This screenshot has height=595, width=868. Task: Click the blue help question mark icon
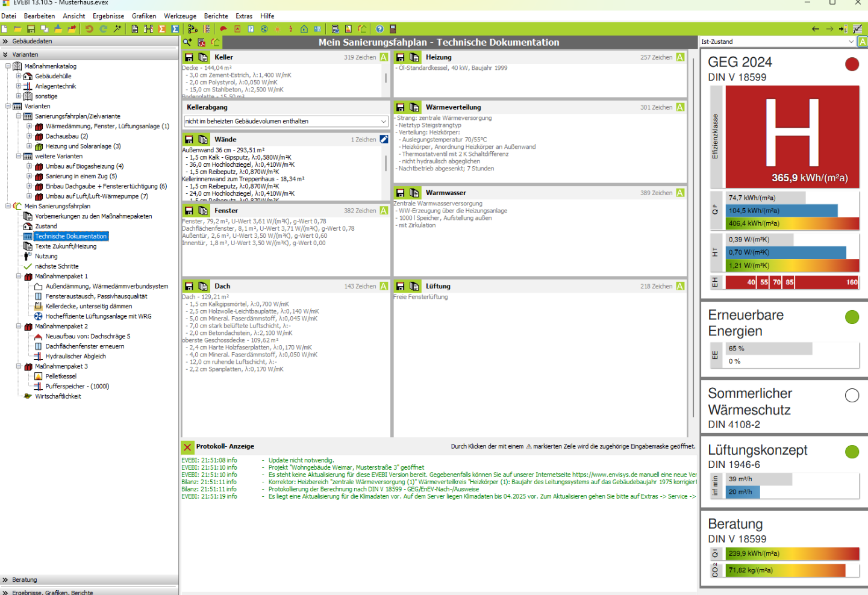coord(379,29)
